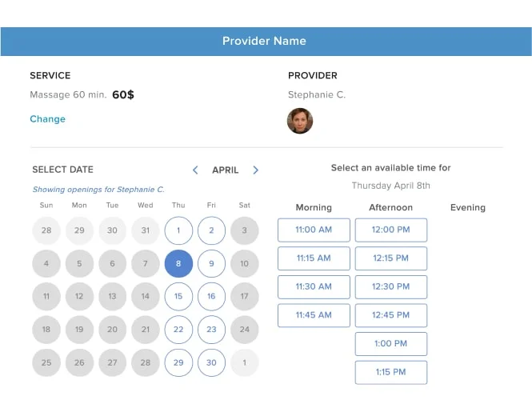
Task: Advance to next month with right chevron
Action: coord(255,170)
